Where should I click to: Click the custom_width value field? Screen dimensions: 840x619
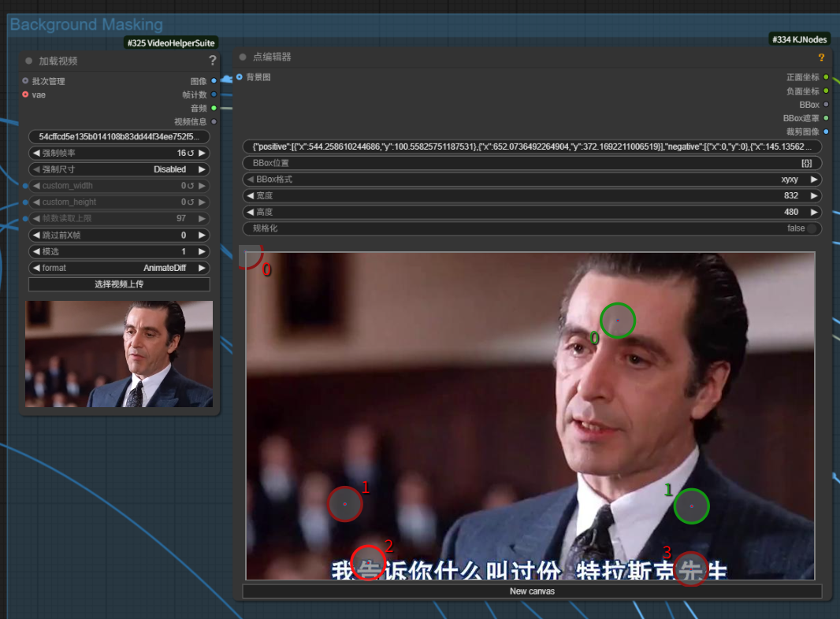[x=119, y=186]
